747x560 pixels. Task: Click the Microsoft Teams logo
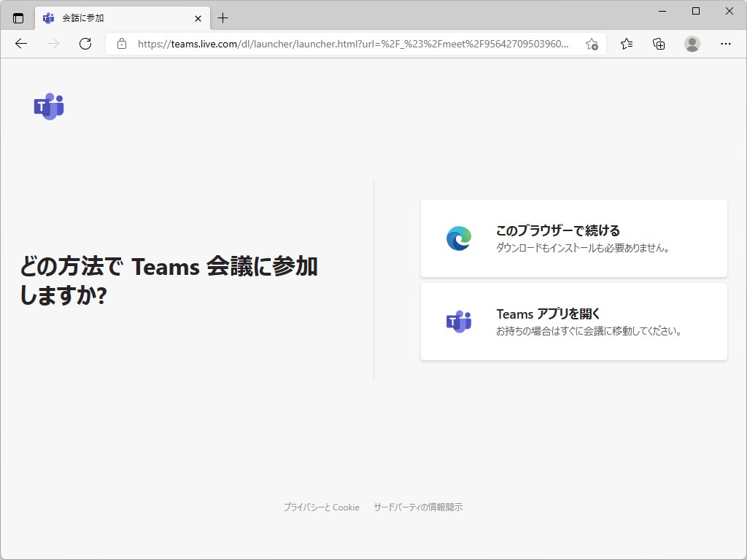point(49,106)
